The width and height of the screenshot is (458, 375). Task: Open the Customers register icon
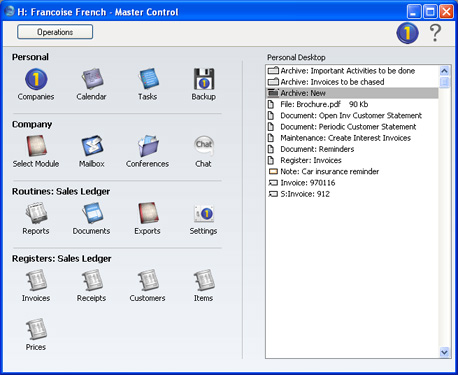[148, 280]
